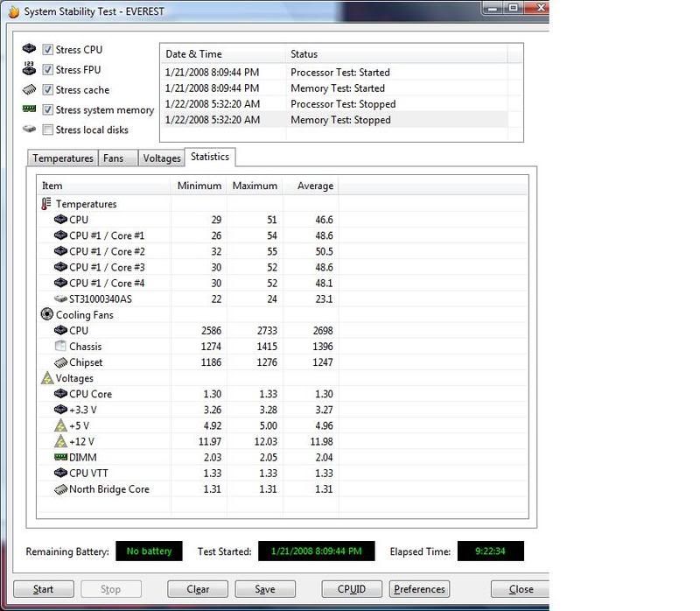Open the Fans tab
Screen dimensions: 700x611
117,158
